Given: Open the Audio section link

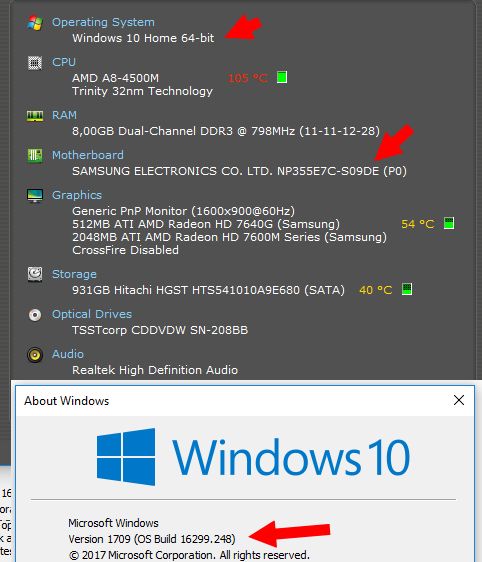Looking at the screenshot, I should (68, 354).
